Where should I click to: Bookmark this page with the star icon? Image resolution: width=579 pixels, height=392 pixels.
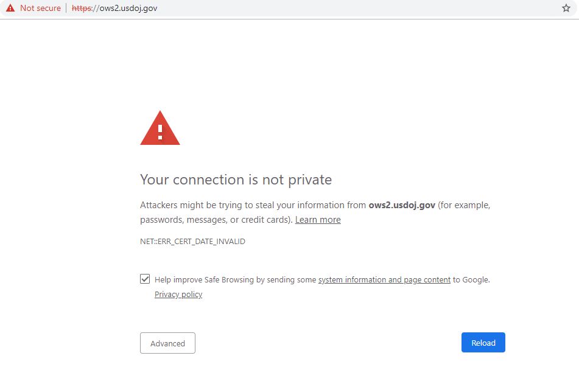pos(566,9)
